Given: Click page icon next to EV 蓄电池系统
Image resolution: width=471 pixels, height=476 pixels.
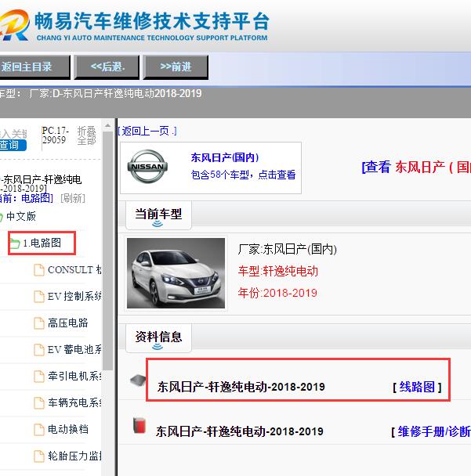Looking at the screenshot, I should pyautogui.click(x=39, y=350).
